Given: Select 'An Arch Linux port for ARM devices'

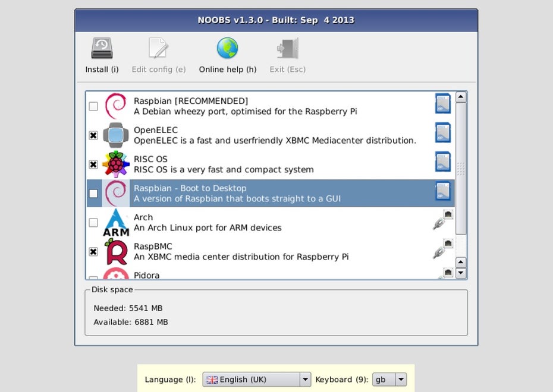Looking at the screenshot, I should click(x=208, y=228).
